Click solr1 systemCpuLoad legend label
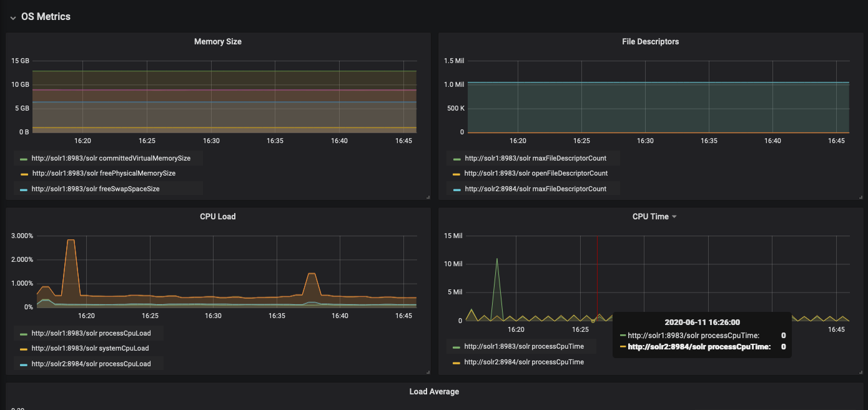Image resolution: width=868 pixels, height=410 pixels. (x=90, y=349)
